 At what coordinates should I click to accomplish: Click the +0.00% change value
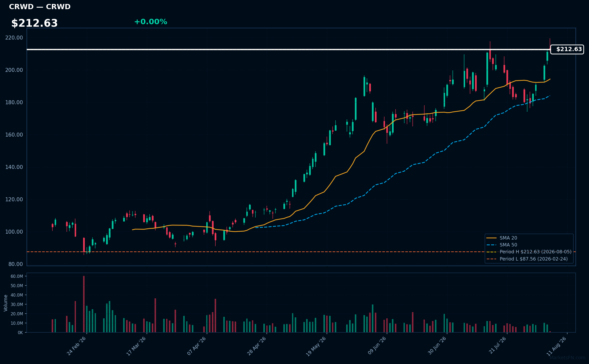tap(151, 22)
